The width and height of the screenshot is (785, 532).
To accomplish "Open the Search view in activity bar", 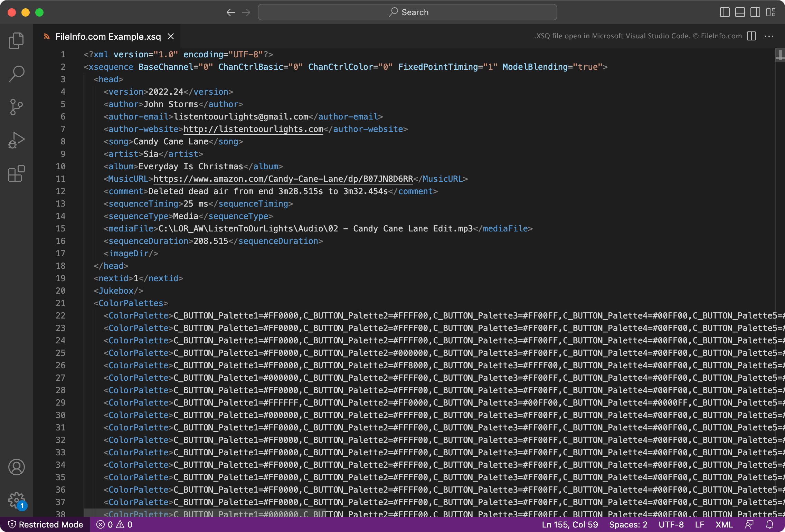I will pyautogui.click(x=16, y=74).
